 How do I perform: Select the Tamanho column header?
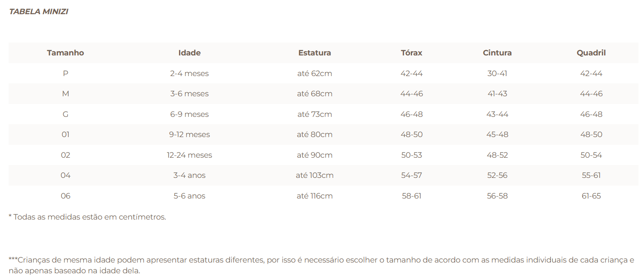(66, 53)
